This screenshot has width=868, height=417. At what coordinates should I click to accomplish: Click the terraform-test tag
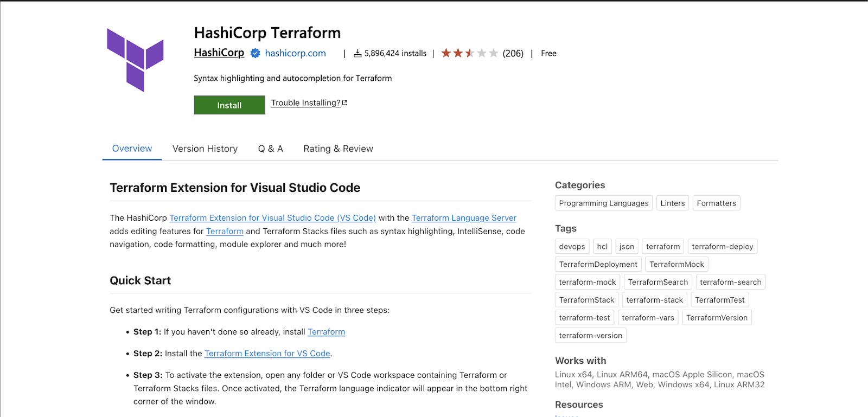coord(585,318)
